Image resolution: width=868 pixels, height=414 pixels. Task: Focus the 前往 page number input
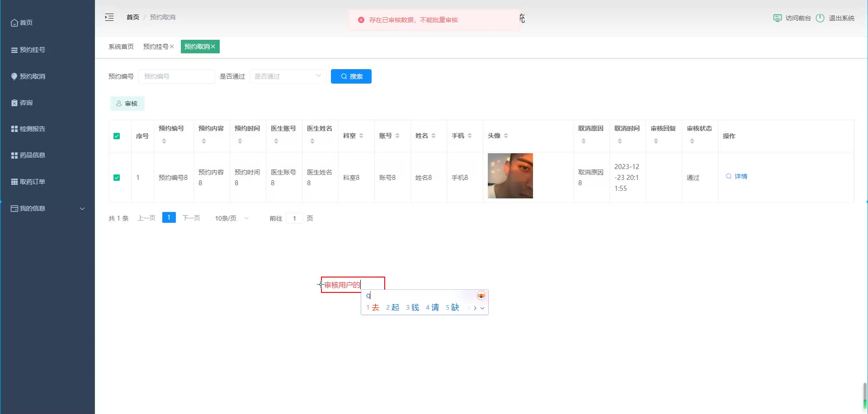[x=294, y=218]
